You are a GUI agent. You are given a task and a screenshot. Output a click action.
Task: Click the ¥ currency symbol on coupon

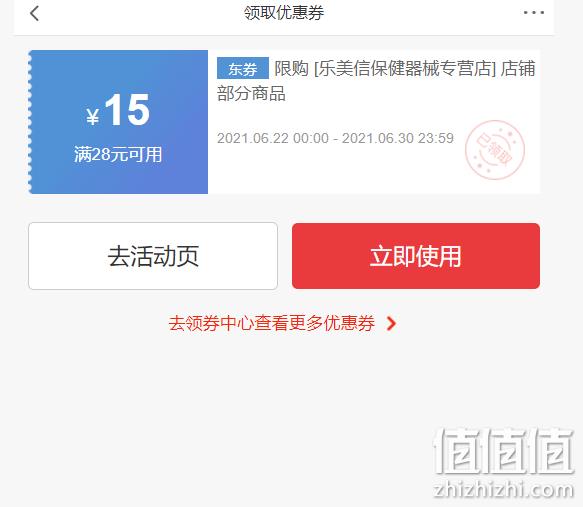point(93,116)
